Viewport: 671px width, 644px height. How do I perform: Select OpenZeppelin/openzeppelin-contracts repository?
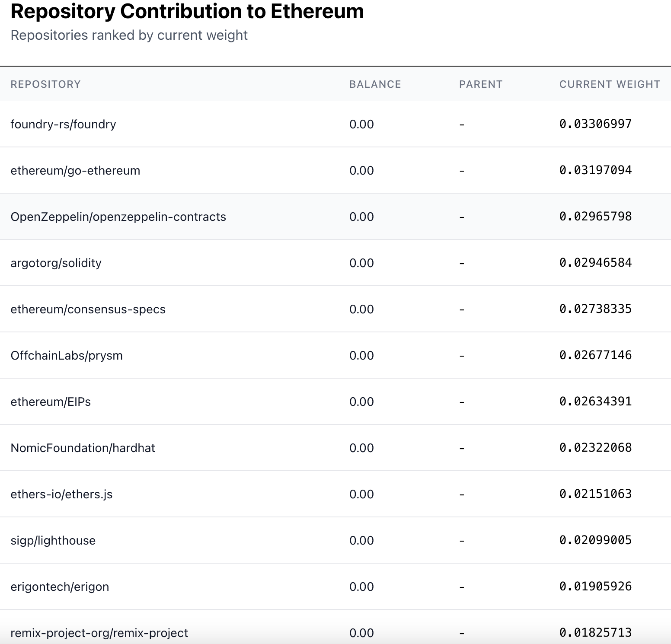(x=118, y=217)
